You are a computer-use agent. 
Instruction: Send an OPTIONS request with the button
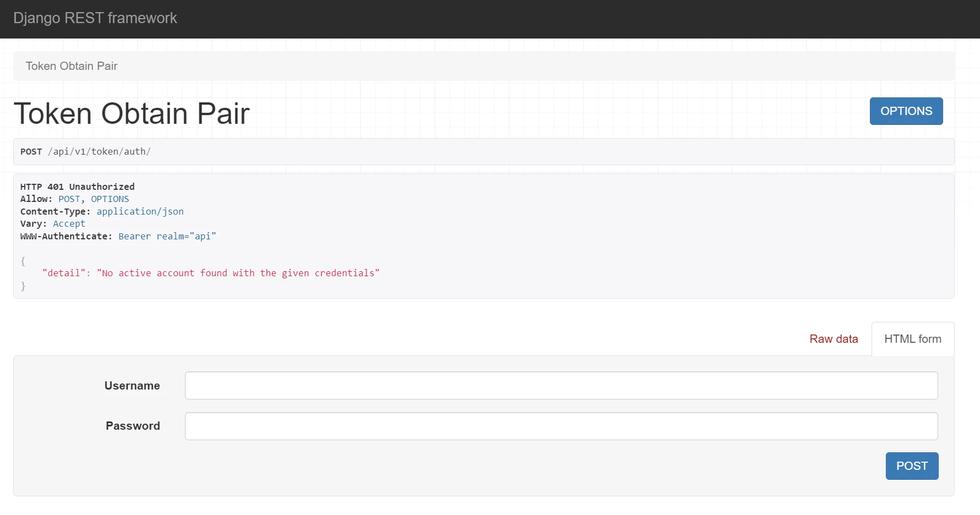coord(906,111)
